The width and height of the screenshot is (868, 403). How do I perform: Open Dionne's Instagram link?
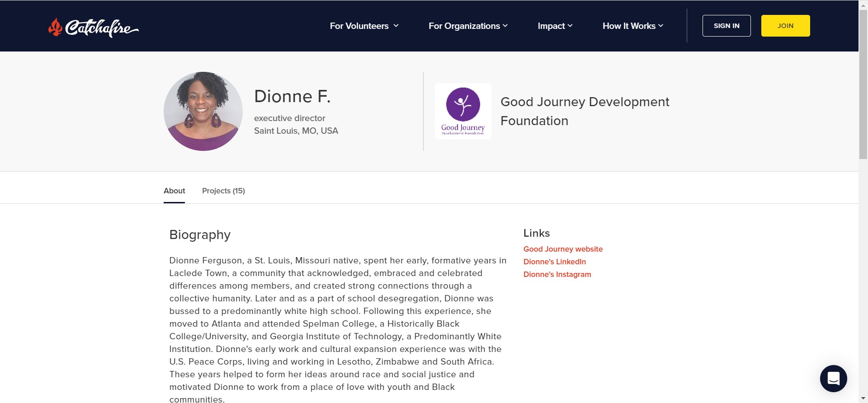point(557,274)
